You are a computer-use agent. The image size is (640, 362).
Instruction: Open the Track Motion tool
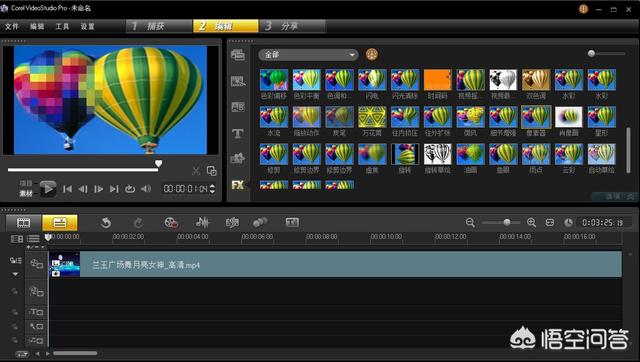(260, 222)
